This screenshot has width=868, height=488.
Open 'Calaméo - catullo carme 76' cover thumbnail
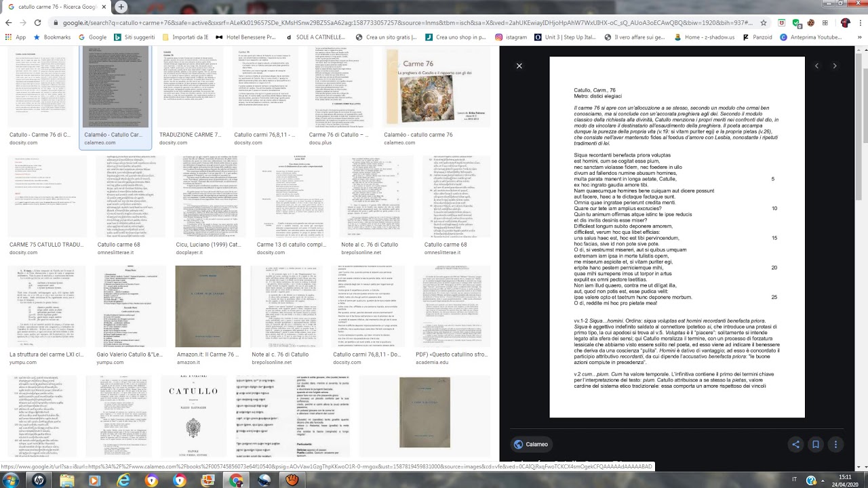tap(437, 87)
